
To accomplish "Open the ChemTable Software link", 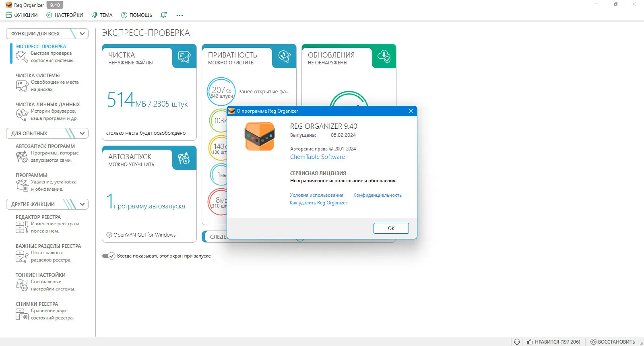I will click(x=318, y=157).
